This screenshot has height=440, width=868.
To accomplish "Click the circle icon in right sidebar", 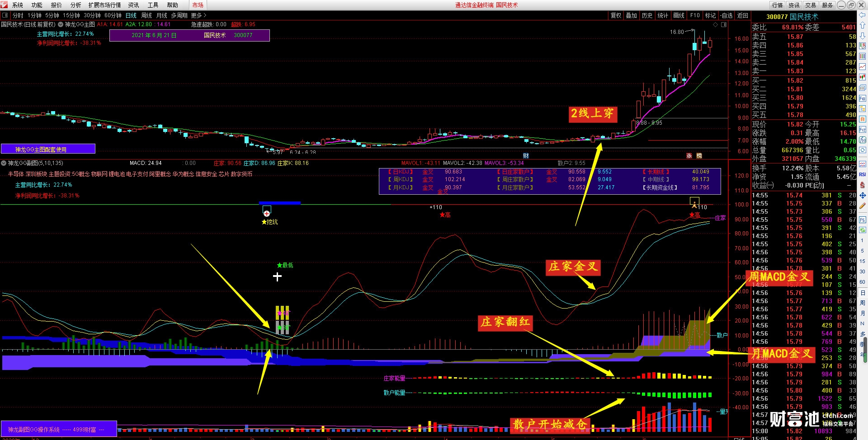I will [x=863, y=150].
